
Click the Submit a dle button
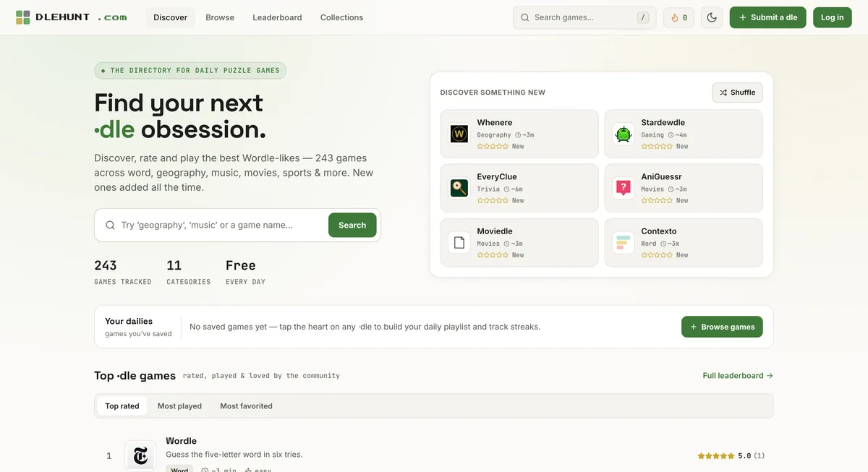pos(767,17)
